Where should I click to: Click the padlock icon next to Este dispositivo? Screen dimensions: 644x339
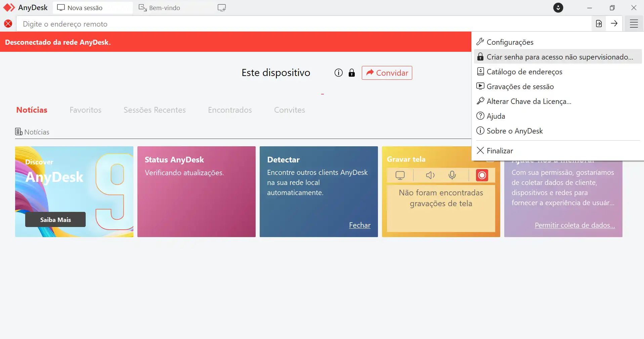click(352, 73)
